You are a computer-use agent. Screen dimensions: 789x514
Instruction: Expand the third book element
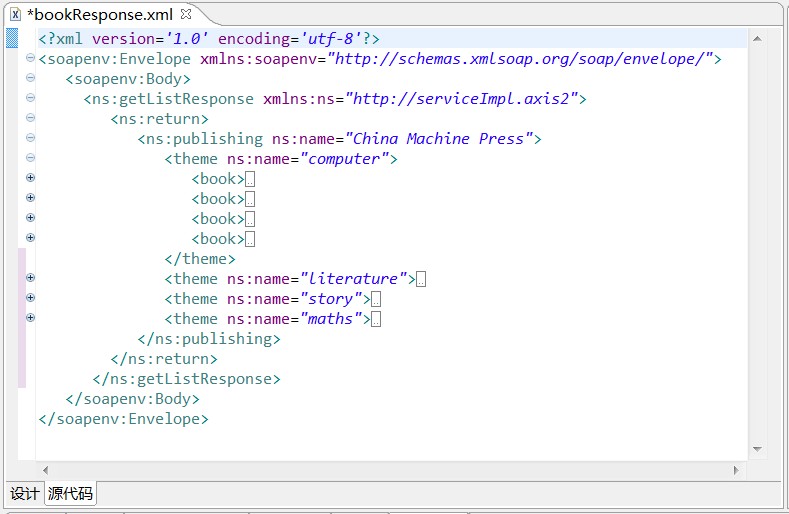[x=30, y=217]
